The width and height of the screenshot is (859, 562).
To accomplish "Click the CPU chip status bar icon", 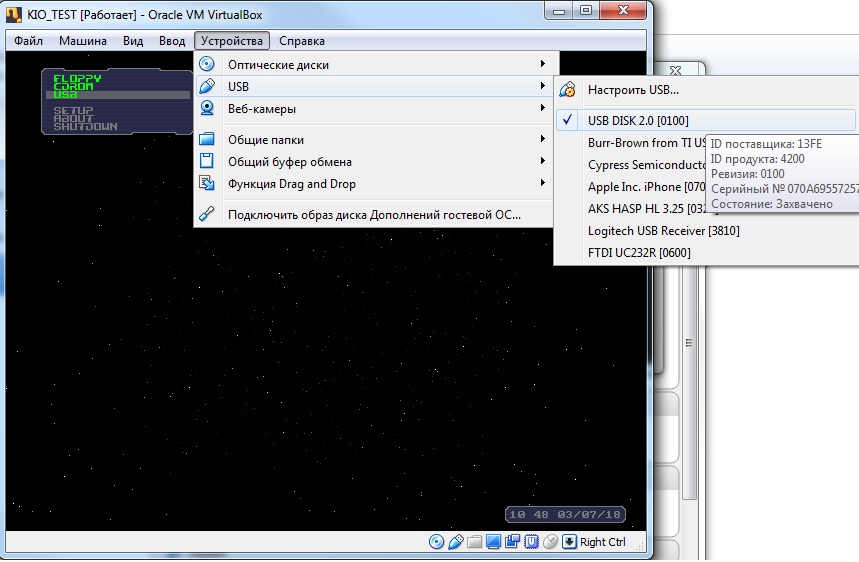I will [531, 542].
